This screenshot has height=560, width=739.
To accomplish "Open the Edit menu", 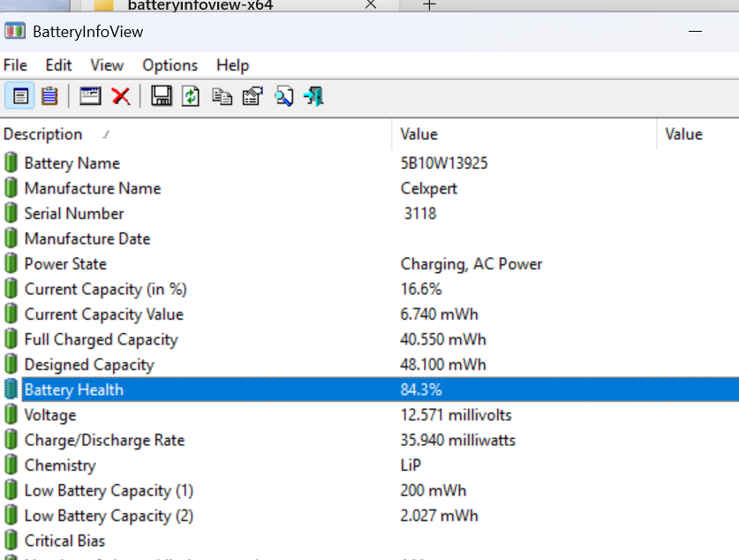I will [58, 65].
